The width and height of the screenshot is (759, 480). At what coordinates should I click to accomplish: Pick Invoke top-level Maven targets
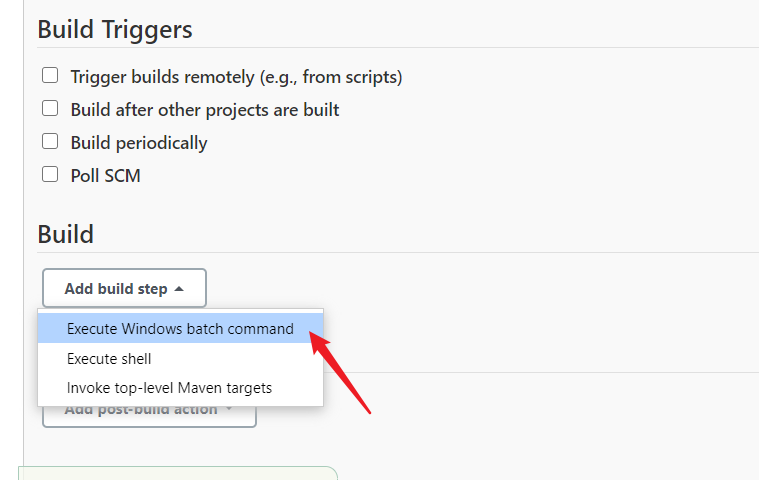(181, 388)
